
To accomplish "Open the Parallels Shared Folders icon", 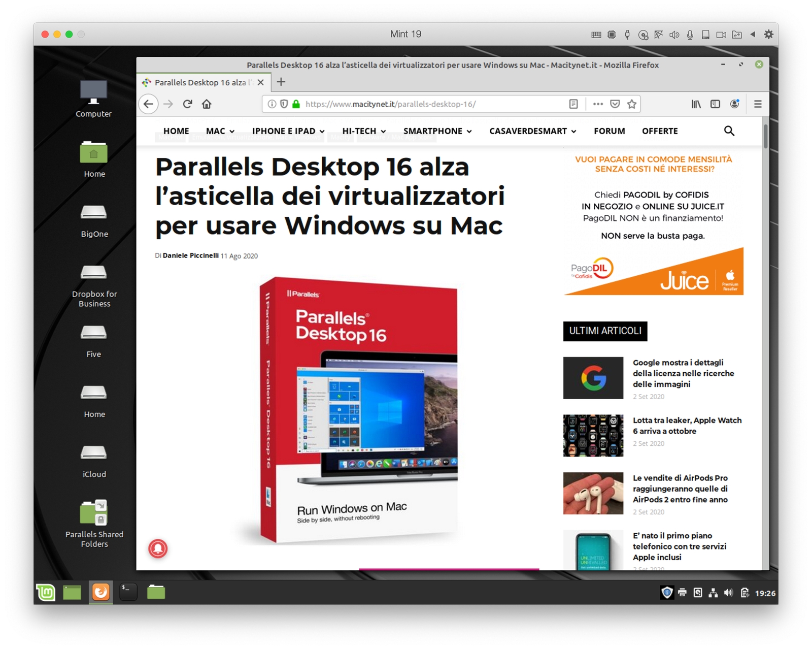I will 94,523.
